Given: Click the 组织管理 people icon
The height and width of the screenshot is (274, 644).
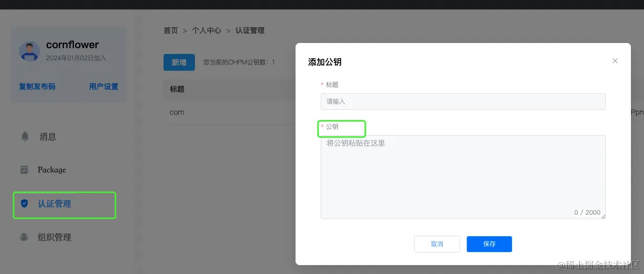Looking at the screenshot, I should click(x=24, y=237).
